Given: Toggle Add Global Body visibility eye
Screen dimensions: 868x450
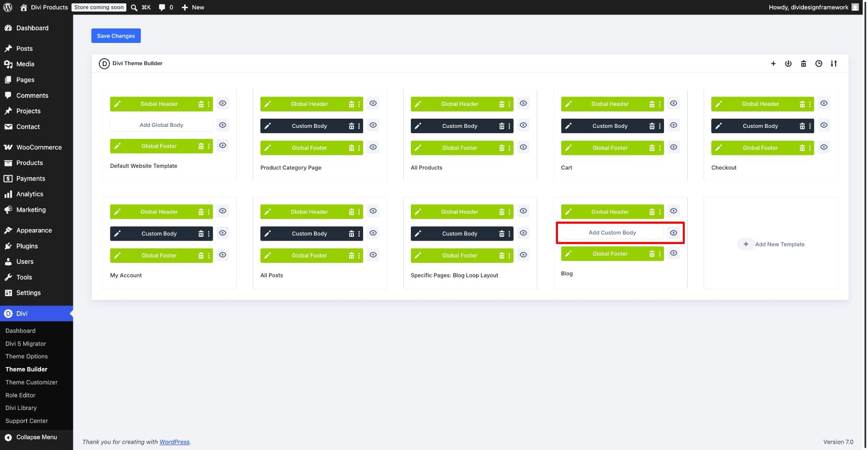Looking at the screenshot, I should (x=222, y=125).
